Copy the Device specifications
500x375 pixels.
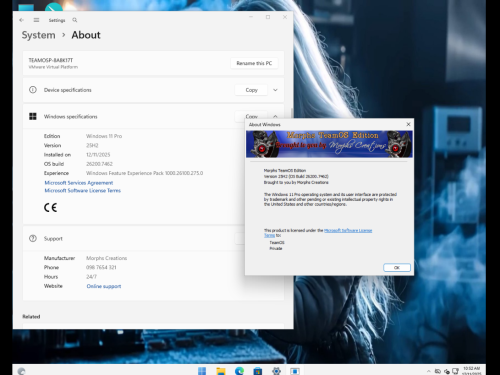click(251, 90)
